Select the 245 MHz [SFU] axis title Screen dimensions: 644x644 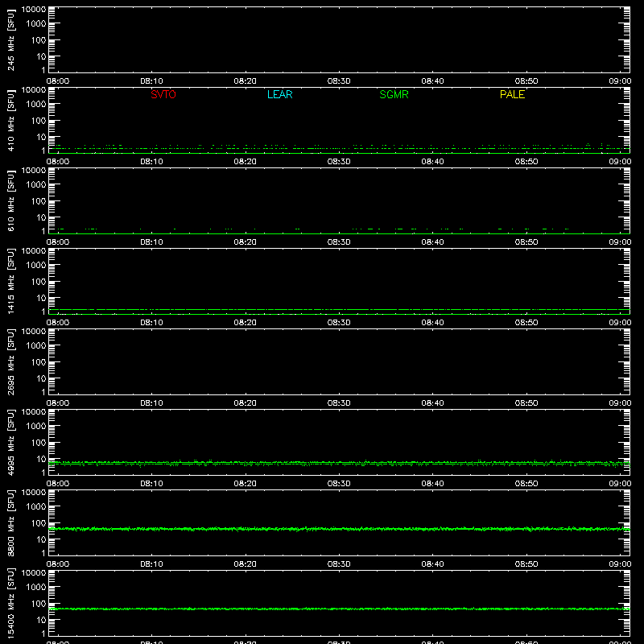pyautogui.click(x=10, y=40)
